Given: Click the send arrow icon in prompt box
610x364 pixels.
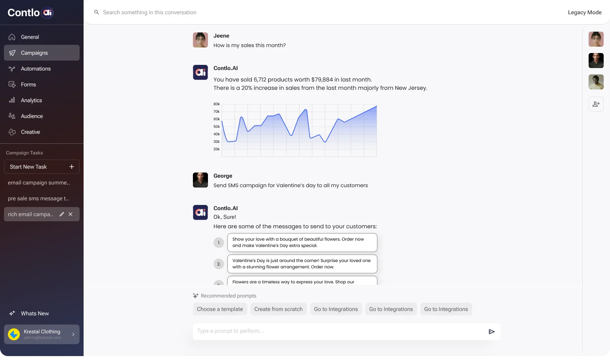Looking at the screenshot, I should pos(492,332).
